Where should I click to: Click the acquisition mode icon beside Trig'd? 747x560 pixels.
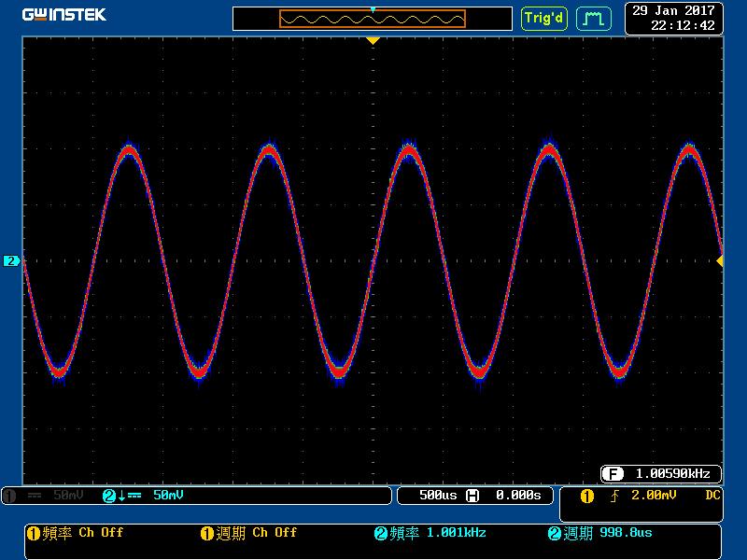pos(594,19)
